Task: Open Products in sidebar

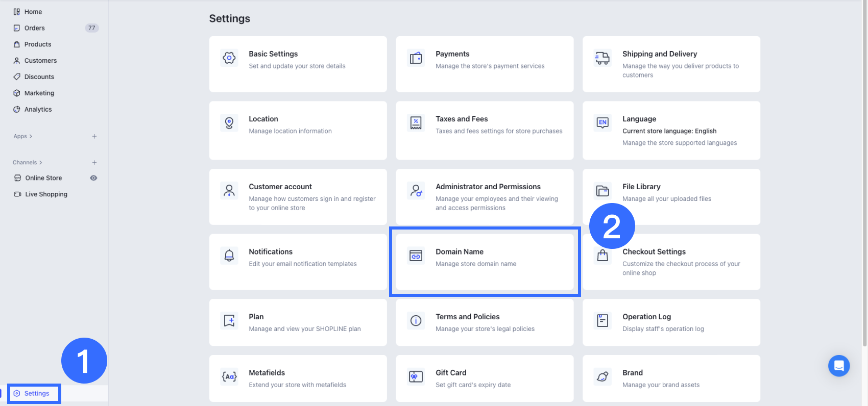Action: point(38,44)
